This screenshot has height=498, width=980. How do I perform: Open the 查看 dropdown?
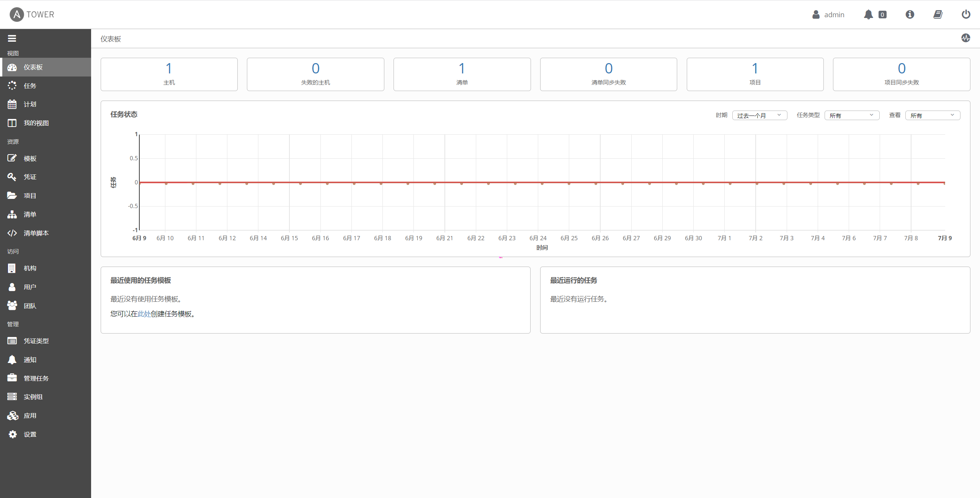tap(932, 116)
